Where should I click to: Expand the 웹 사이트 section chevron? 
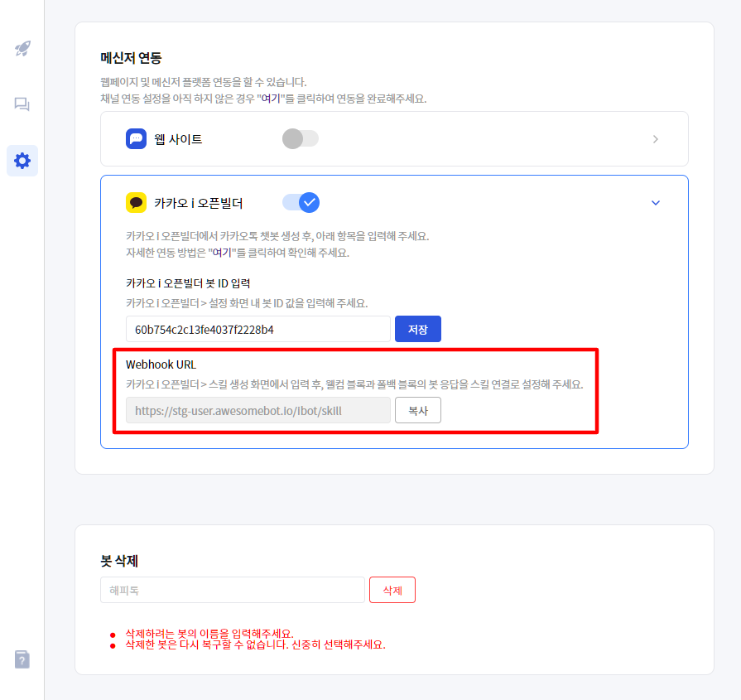(x=656, y=139)
